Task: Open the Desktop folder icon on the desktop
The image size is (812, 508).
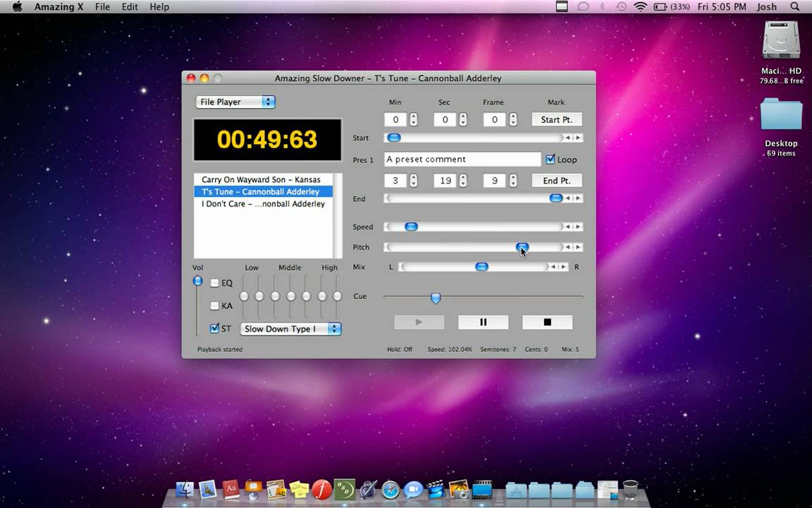Action: [781, 115]
